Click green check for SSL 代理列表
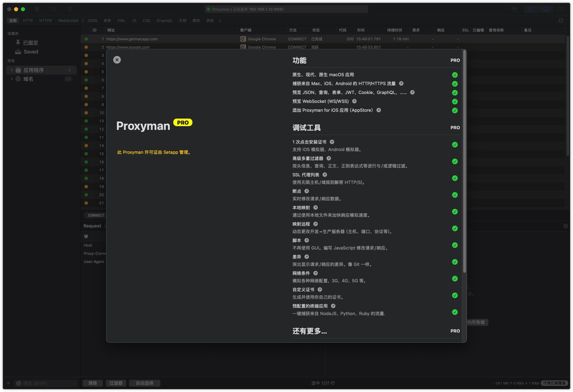The height and width of the screenshot is (392, 573). pyautogui.click(x=455, y=178)
